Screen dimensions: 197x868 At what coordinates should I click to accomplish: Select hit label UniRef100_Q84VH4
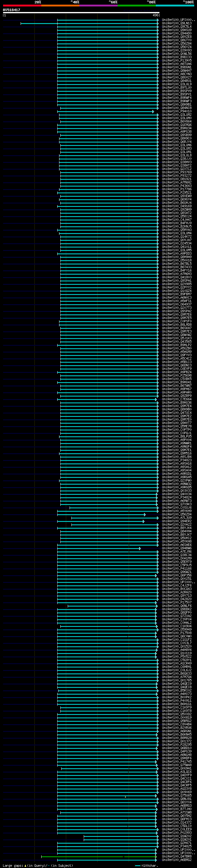point(177,531)
